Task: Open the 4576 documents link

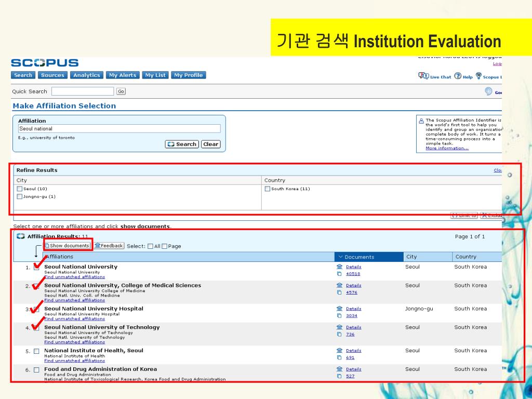Action: click(x=352, y=292)
